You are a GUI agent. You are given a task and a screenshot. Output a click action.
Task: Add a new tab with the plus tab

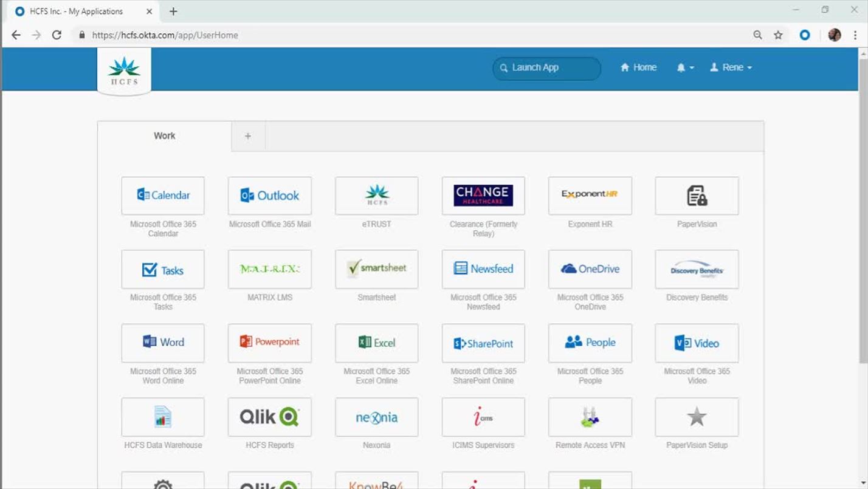248,136
